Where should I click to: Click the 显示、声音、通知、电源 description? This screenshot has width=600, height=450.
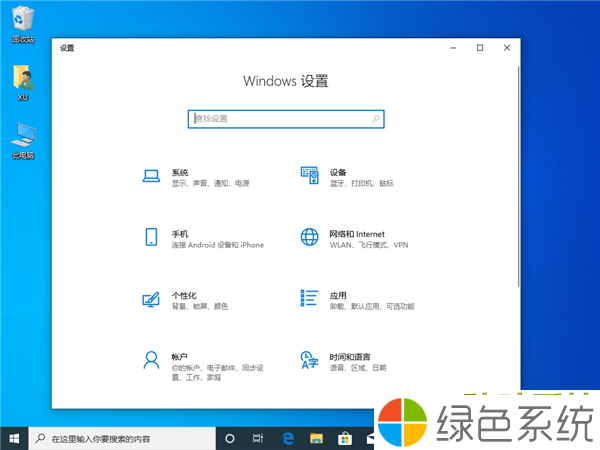click(x=210, y=184)
